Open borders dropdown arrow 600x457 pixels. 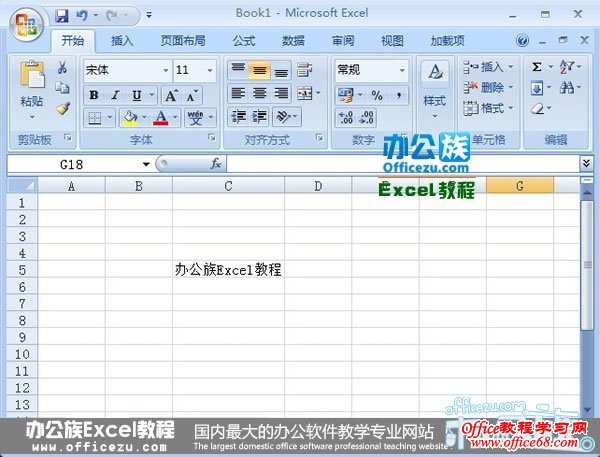(x=110, y=118)
